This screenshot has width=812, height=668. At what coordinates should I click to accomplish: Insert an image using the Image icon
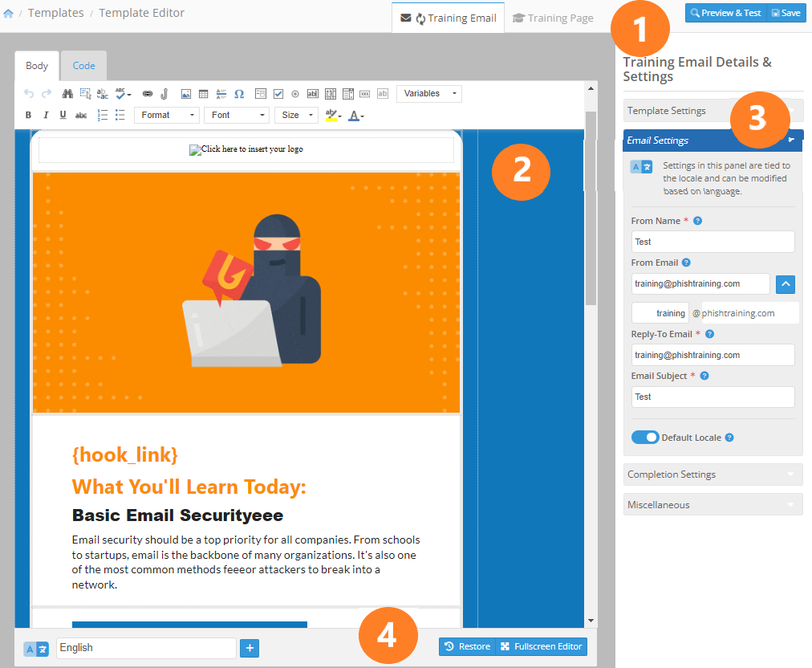(186, 94)
